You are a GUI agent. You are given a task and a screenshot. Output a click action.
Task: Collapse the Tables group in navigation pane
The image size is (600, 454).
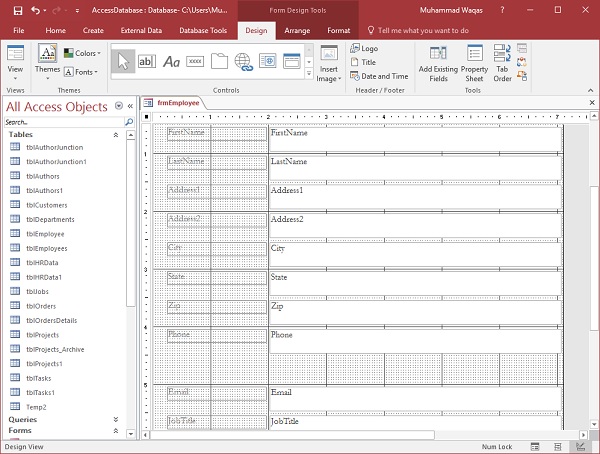point(115,134)
